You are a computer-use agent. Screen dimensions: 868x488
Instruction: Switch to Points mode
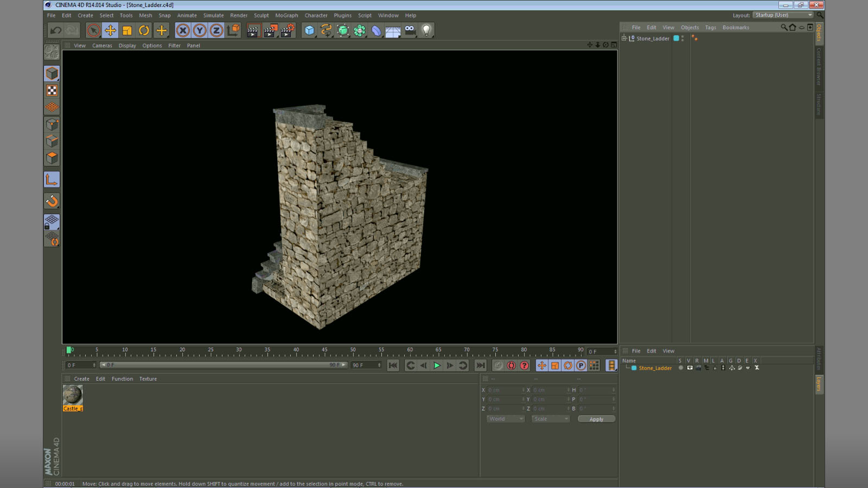52,125
